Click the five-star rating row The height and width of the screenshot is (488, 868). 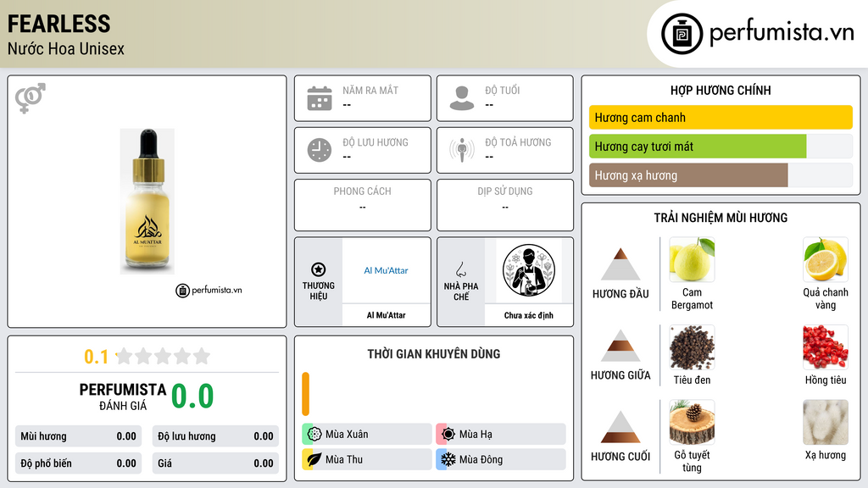click(163, 356)
